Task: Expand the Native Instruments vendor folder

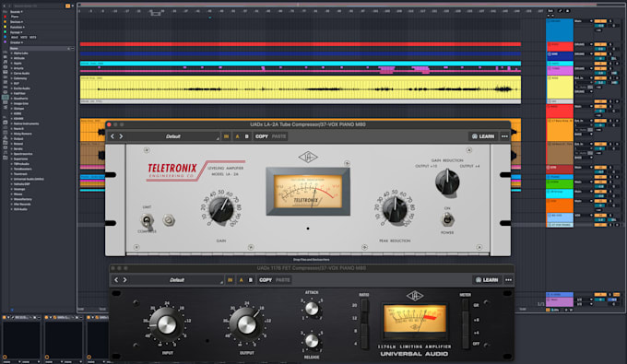Action: click(x=11, y=123)
